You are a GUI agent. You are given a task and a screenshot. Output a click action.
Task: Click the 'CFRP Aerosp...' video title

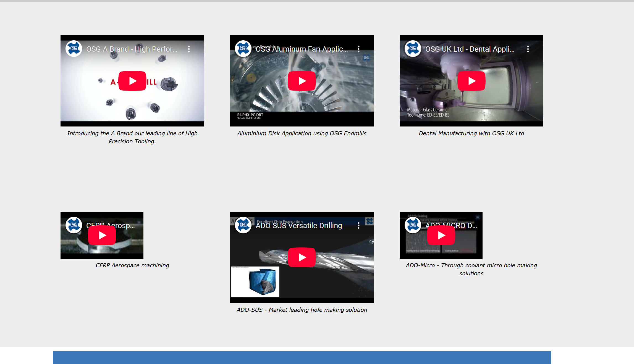pyautogui.click(x=111, y=225)
